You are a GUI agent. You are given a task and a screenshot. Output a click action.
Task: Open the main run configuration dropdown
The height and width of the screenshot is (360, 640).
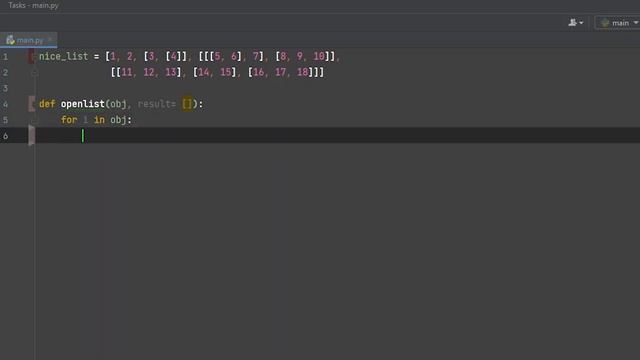pyautogui.click(x=618, y=23)
